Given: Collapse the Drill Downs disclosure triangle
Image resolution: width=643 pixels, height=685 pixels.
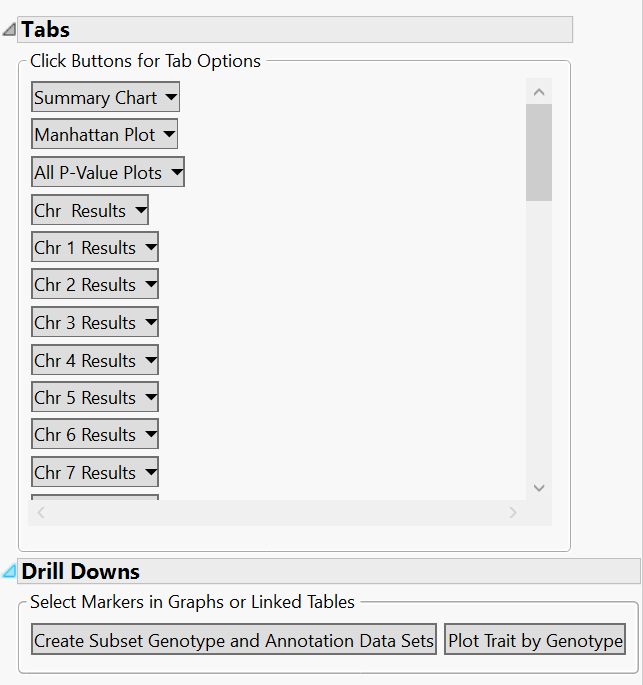Looking at the screenshot, I should click(10, 571).
